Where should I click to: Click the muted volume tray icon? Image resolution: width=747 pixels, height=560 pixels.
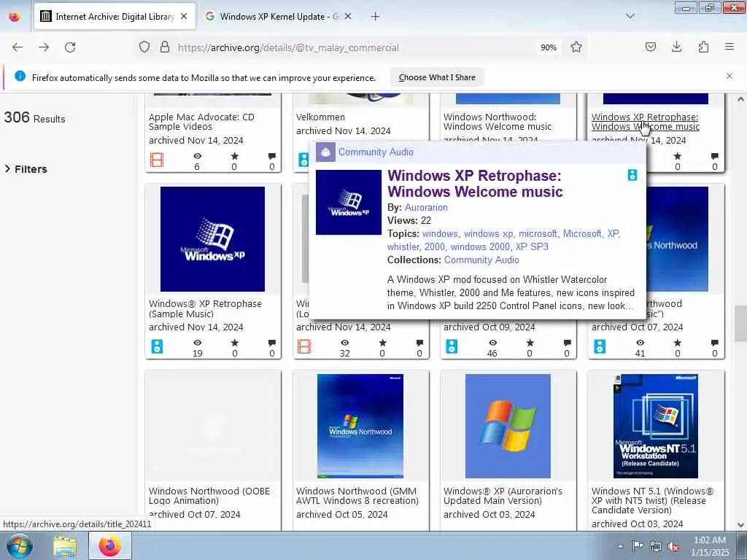point(674,547)
